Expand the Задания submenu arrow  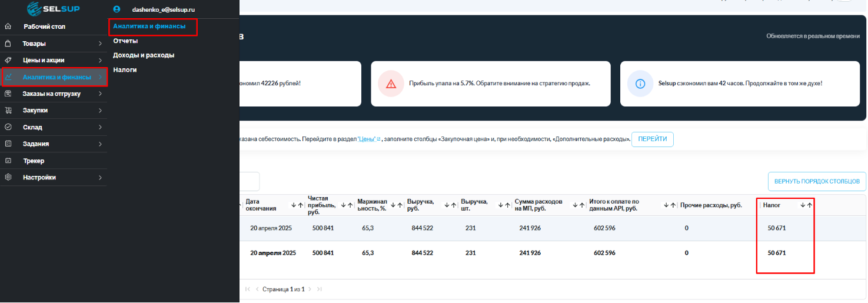tap(100, 144)
